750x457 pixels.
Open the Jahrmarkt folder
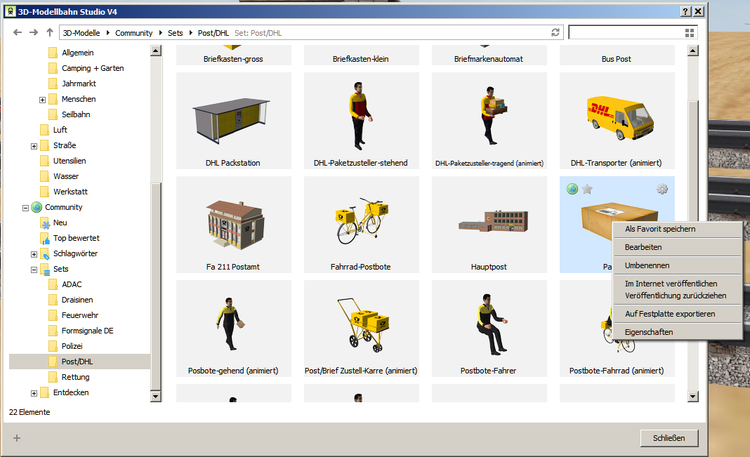coord(78,84)
